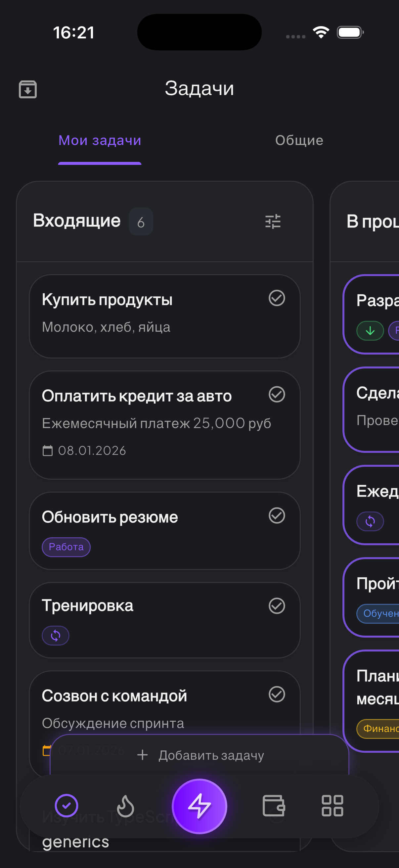399x868 pixels.
Task: Tap the recurrence badge on the Ежедневная card
Action: [x=370, y=521]
